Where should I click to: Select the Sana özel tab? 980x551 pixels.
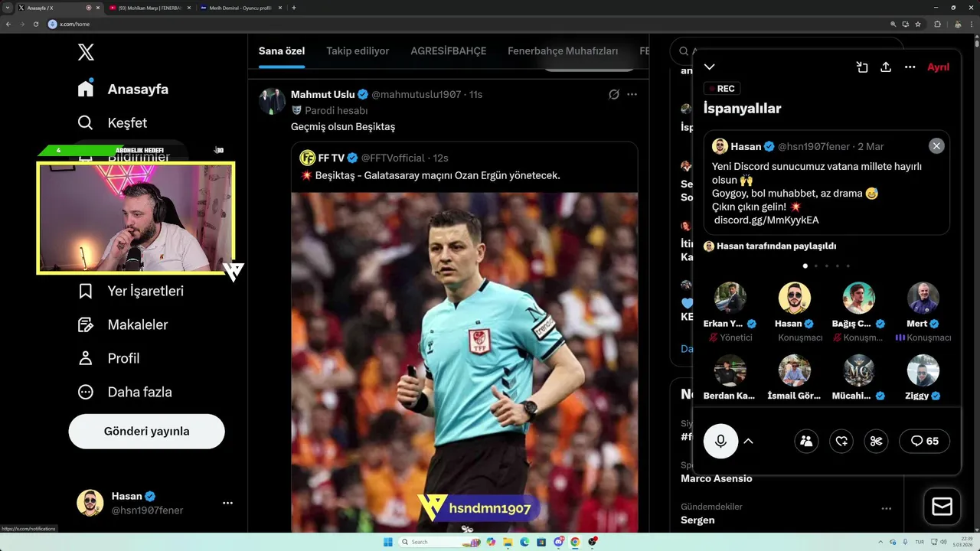coord(282,51)
